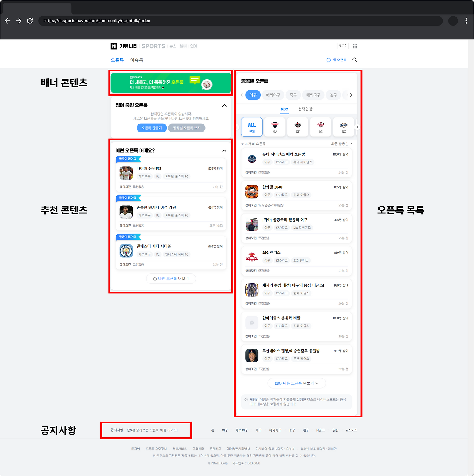The image size is (474, 476).
Task: Open 한화팬 3040 room thumbnail
Action: click(252, 192)
